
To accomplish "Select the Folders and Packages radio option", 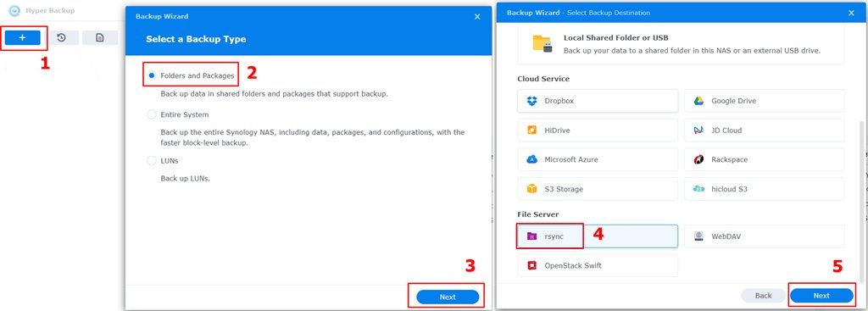I will (152, 75).
